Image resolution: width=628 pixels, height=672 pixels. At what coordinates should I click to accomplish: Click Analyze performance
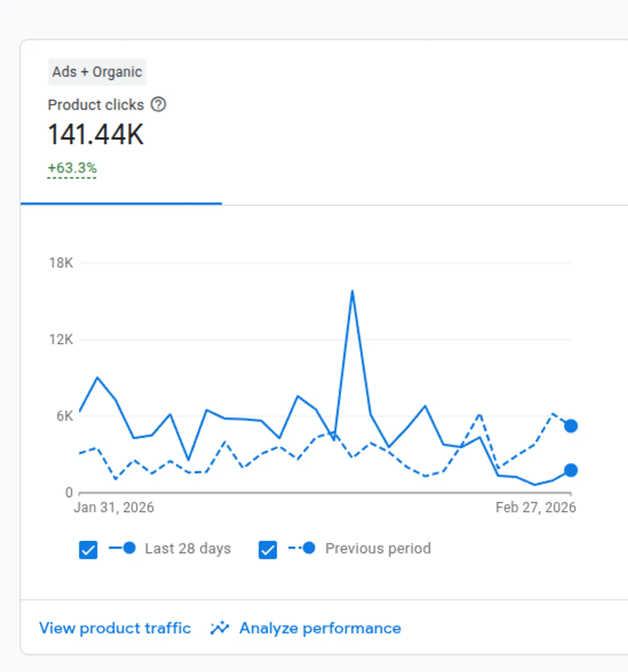(x=320, y=628)
